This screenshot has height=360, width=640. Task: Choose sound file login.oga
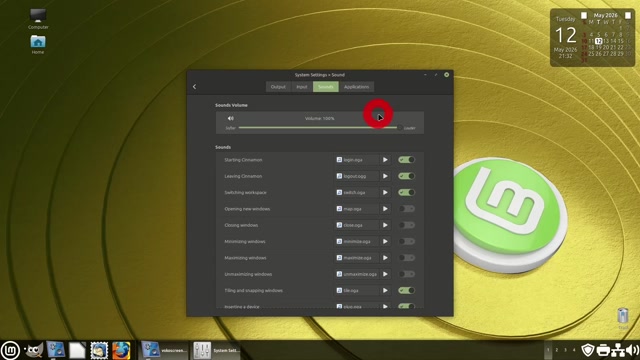[x=357, y=160]
